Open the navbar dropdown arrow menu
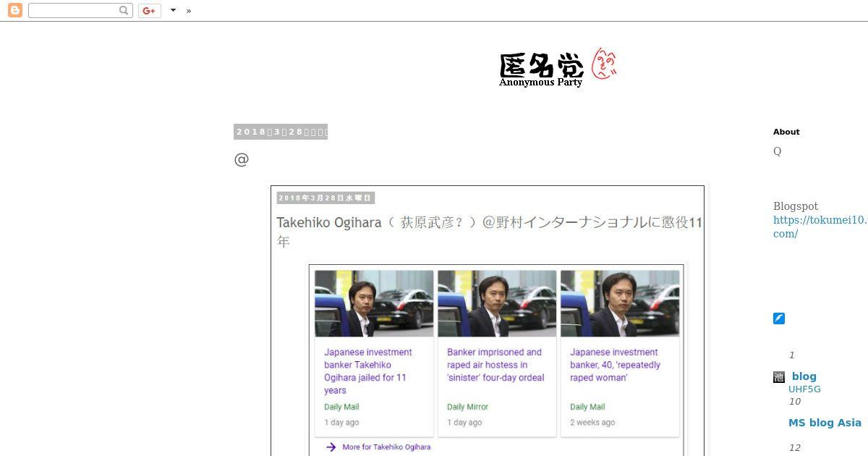 pos(173,10)
